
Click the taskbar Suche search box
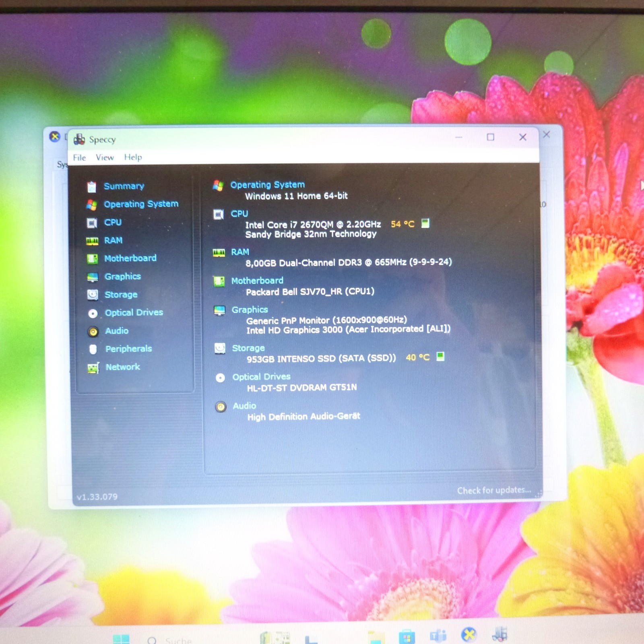click(169, 640)
